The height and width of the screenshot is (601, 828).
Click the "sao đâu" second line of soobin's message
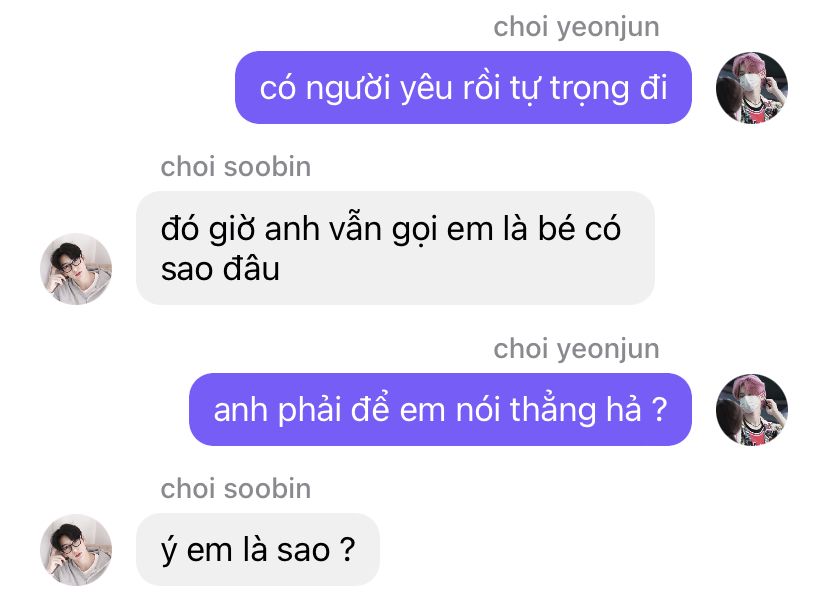220,269
